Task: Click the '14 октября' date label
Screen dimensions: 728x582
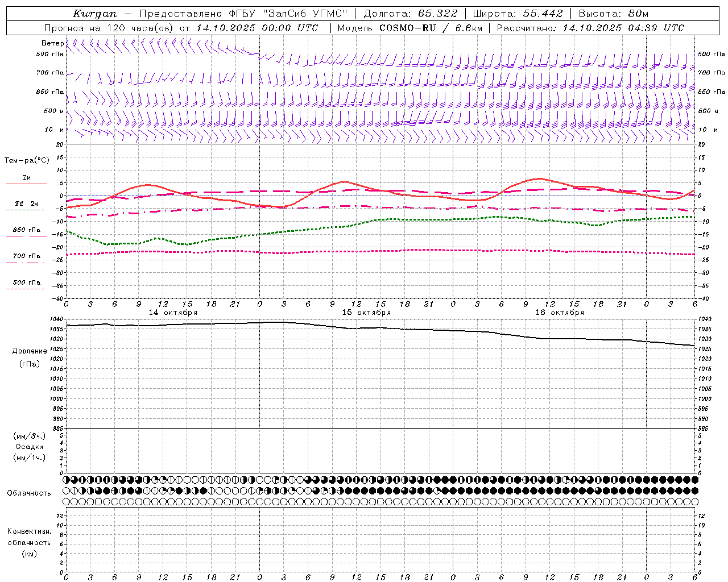Action: pyautogui.click(x=173, y=313)
